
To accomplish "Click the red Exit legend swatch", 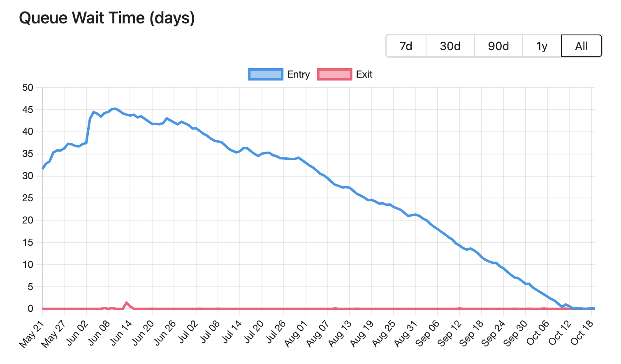I will [335, 74].
